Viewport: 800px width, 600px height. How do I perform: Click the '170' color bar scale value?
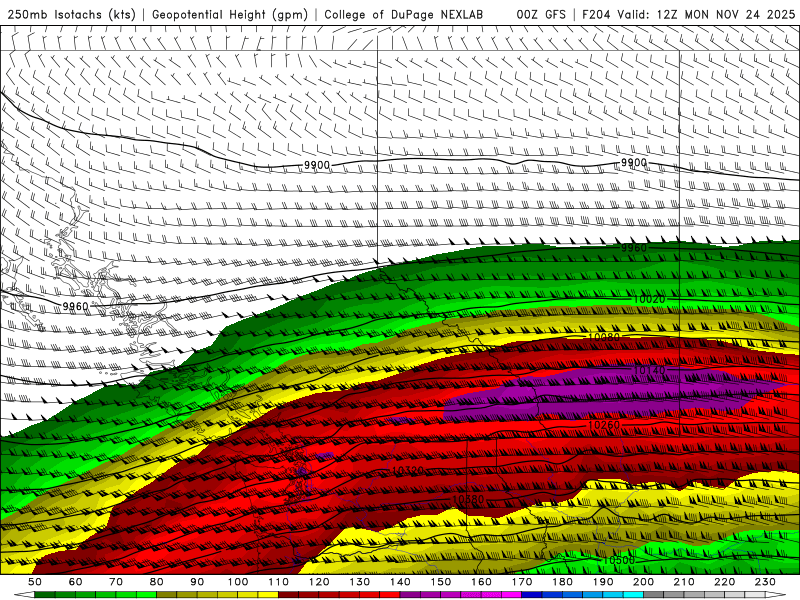pos(522,582)
